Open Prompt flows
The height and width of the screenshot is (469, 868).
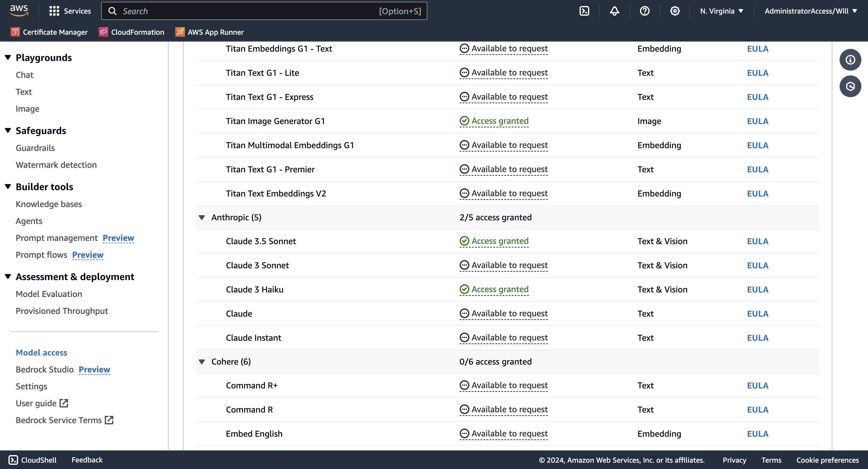pos(41,255)
